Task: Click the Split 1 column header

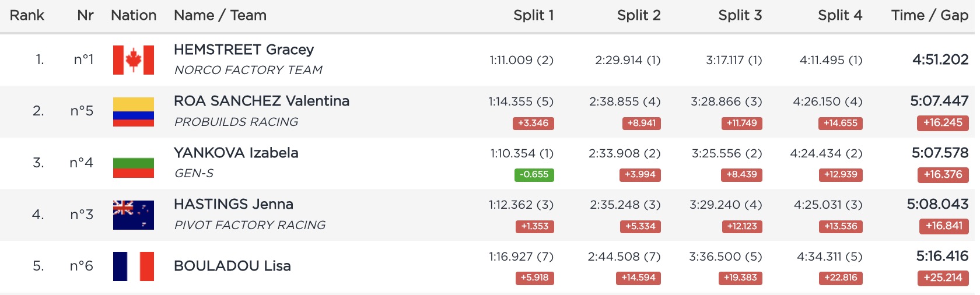Action: [x=533, y=16]
